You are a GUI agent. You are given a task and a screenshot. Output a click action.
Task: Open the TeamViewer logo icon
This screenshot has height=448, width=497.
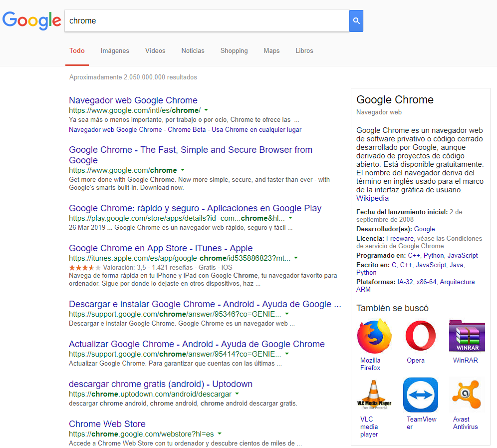(421, 395)
